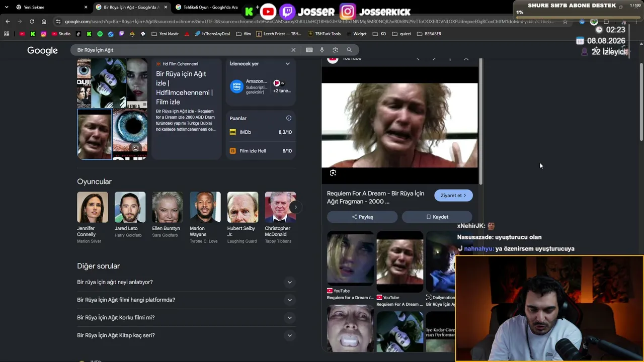Viewport: 644px width, 362px height.
Task: Select Jared Leto cast photo
Action: point(130,207)
